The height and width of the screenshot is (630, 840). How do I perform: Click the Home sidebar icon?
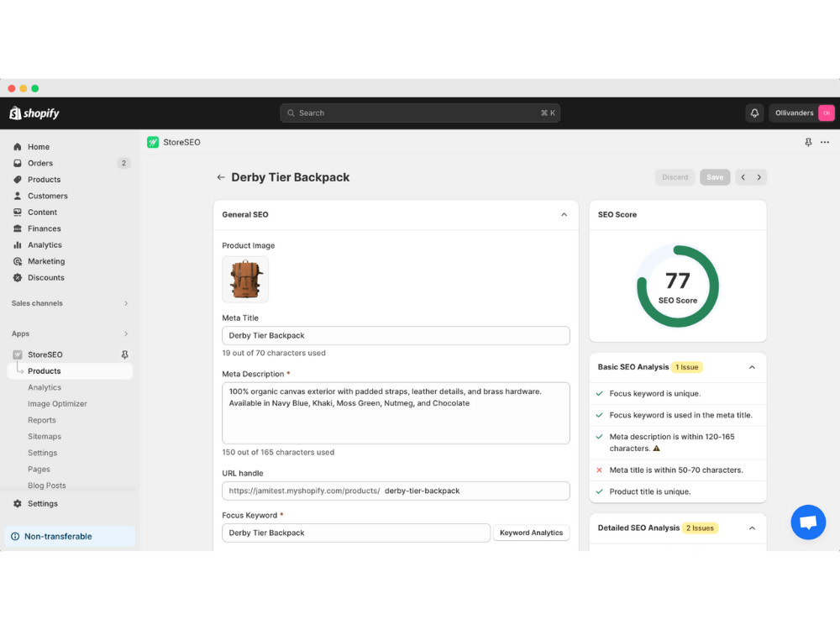[x=18, y=147]
